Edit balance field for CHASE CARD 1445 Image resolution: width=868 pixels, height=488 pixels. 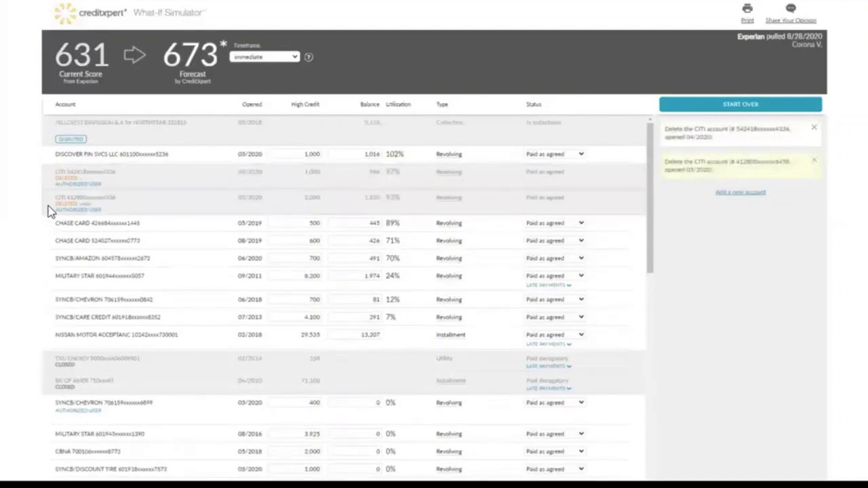(x=355, y=223)
